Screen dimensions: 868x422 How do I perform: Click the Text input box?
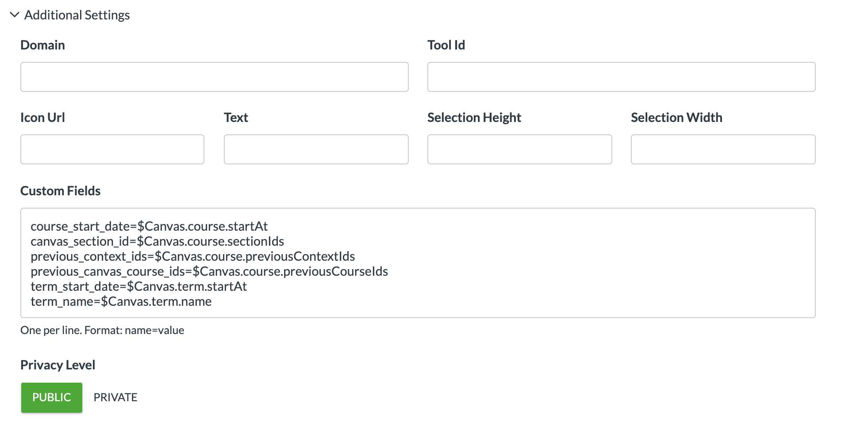coord(316,149)
